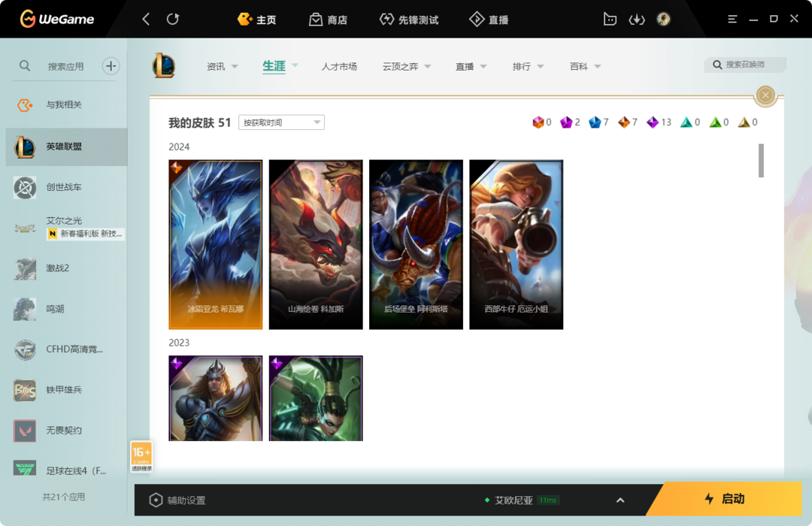The height and width of the screenshot is (526, 812).
Task: Click the gold triangle tier icon
Action: (744, 122)
